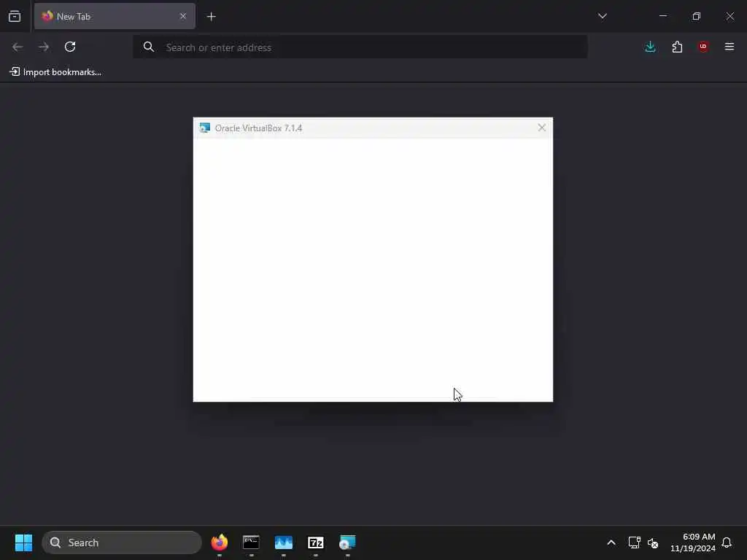Close the New Tab tab
Viewport: 747px width, 560px height.
click(x=183, y=16)
